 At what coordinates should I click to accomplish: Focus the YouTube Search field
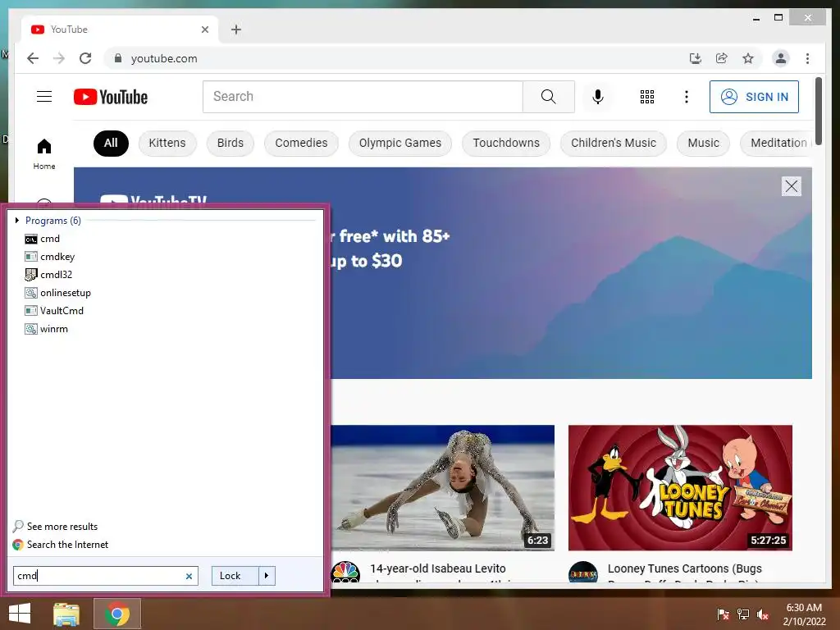tap(363, 97)
